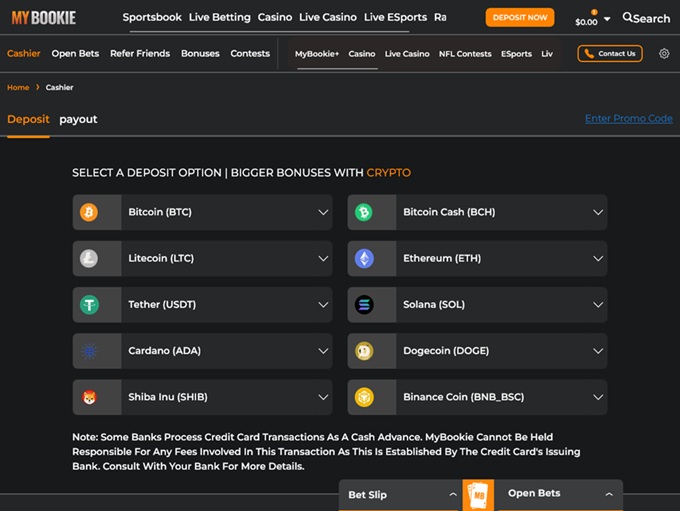Click the Contact Us button
The image size is (680, 511).
610,54
